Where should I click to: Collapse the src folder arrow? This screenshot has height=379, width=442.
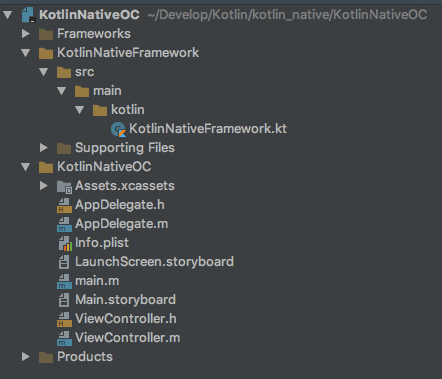44,72
